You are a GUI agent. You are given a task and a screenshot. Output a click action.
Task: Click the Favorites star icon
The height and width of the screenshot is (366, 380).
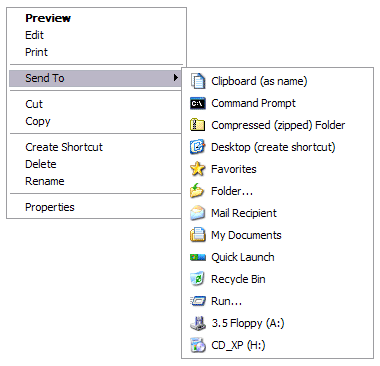pos(197,169)
